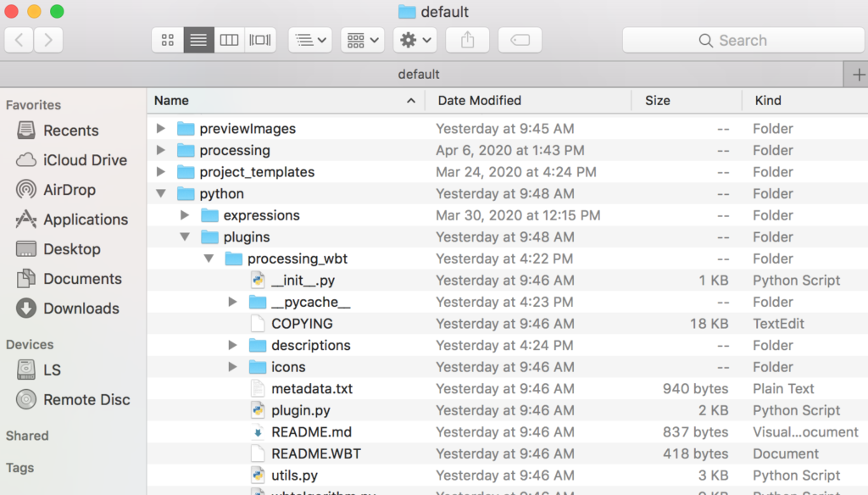Open iCloud Drive from Favorites
Viewport: 868px width, 495px height.
(x=85, y=160)
